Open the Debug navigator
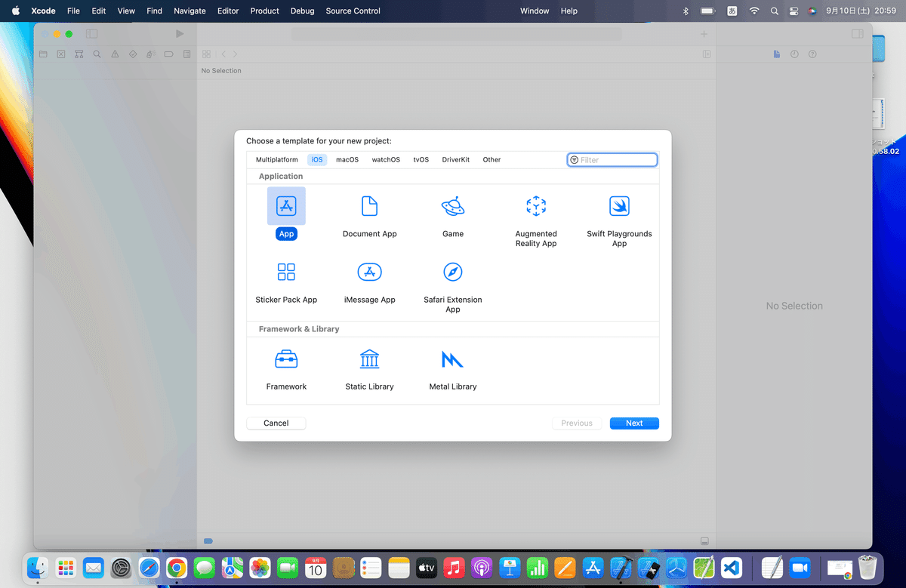 tap(151, 54)
